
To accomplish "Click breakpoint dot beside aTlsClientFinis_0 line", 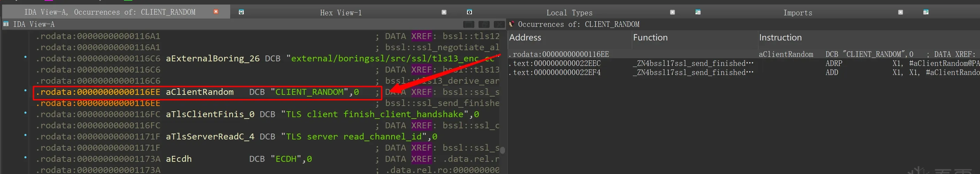I will tap(25, 113).
